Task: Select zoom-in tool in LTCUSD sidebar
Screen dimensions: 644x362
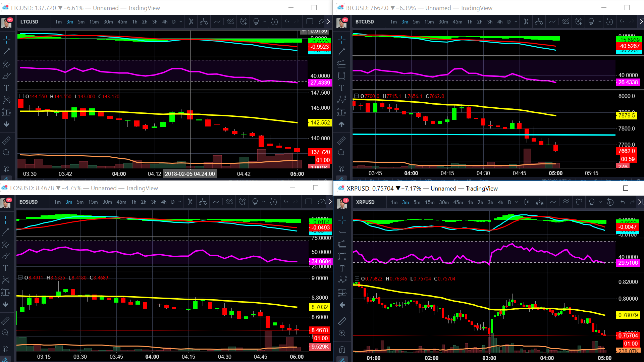Action: click(x=6, y=152)
